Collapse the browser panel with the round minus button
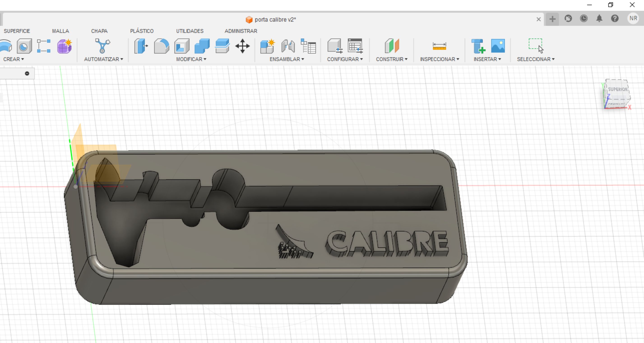Image resolution: width=644 pixels, height=343 pixels. (27, 73)
